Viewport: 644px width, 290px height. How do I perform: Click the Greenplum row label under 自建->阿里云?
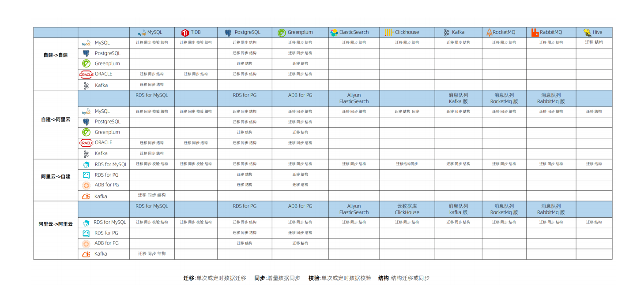tap(107, 132)
